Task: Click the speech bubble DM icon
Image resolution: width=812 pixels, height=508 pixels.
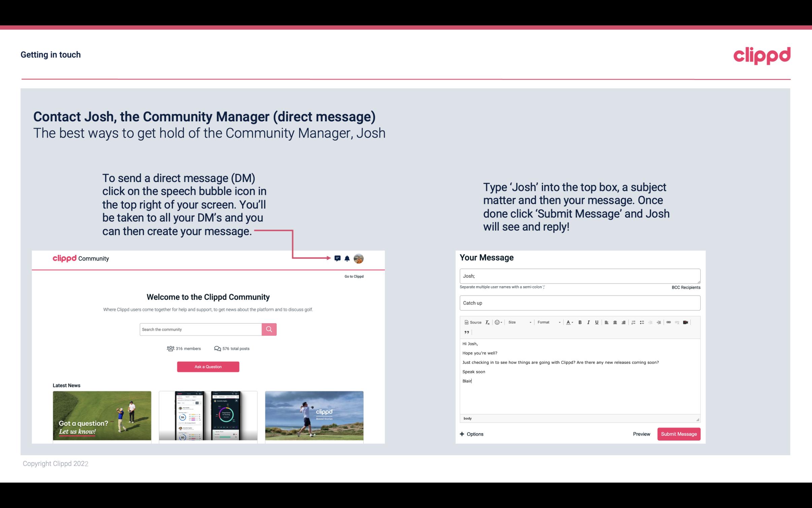Action: (x=338, y=258)
